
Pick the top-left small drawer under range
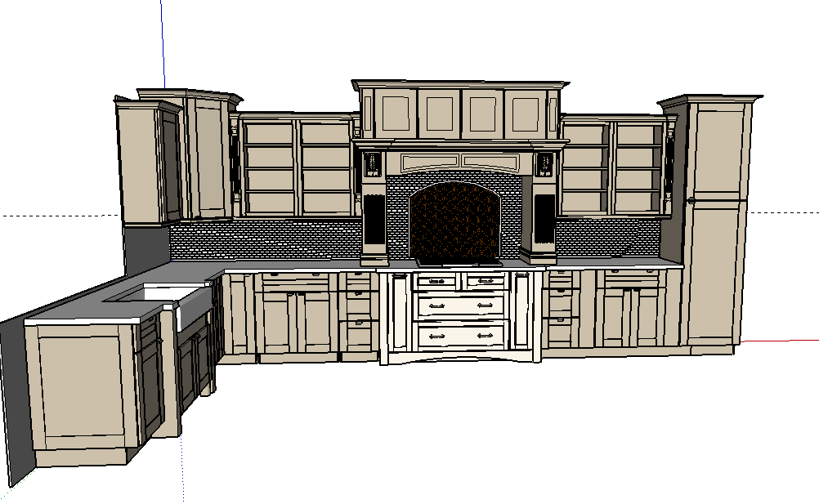coord(435,281)
